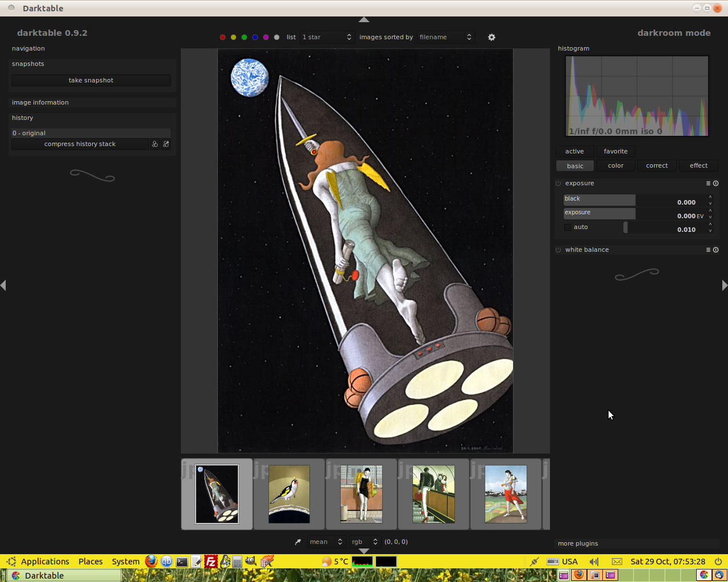The width and height of the screenshot is (728, 582).
Task: Click 'compress history stack' button
Action: (x=80, y=144)
